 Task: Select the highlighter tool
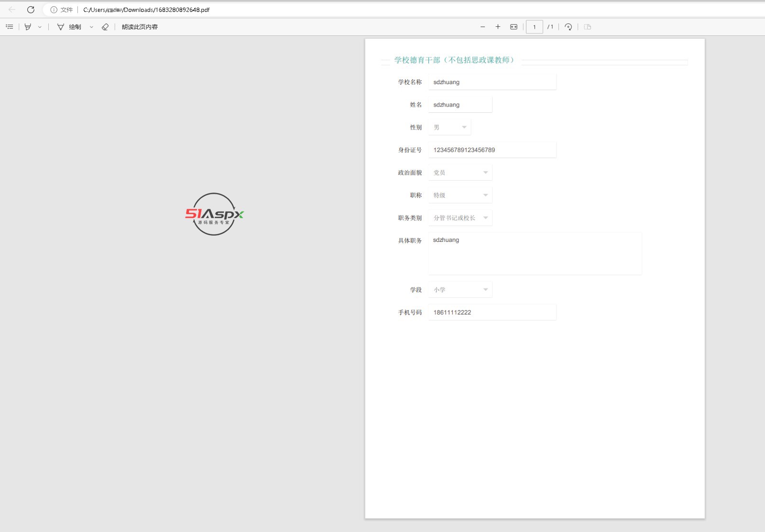pos(28,27)
